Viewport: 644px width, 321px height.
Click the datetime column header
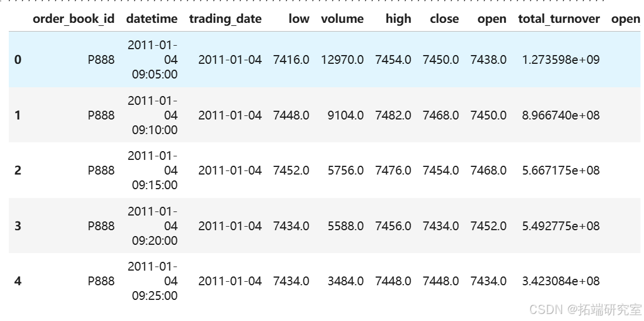pyautogui.click(x=152, y=19)
